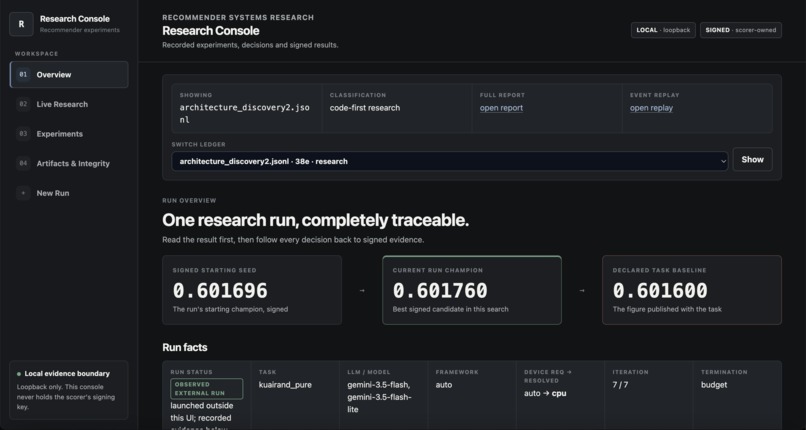The image size is (806, 430).
Task: Click the 02 badge beside Live Research
Action: [23, 104]
